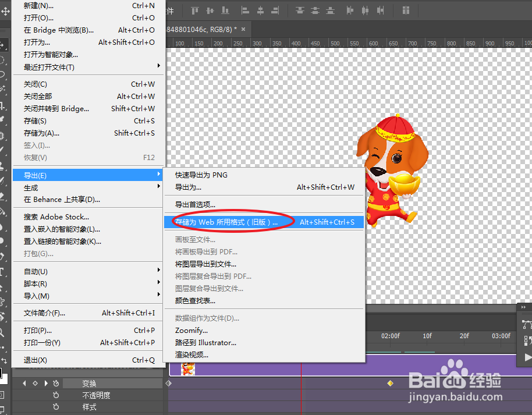The image size is (532, 415).
Task: Click the align bottom edges icon
Action: click(225, 10)
